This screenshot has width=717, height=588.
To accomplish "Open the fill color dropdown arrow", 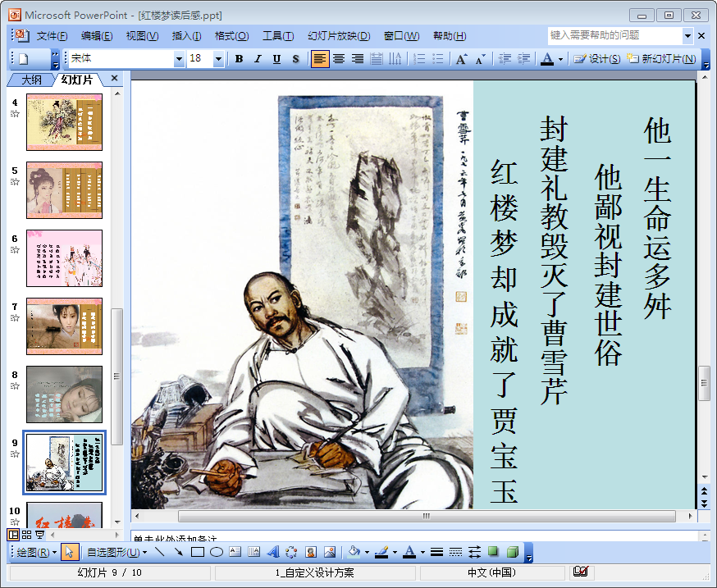I will click(367, 553).
